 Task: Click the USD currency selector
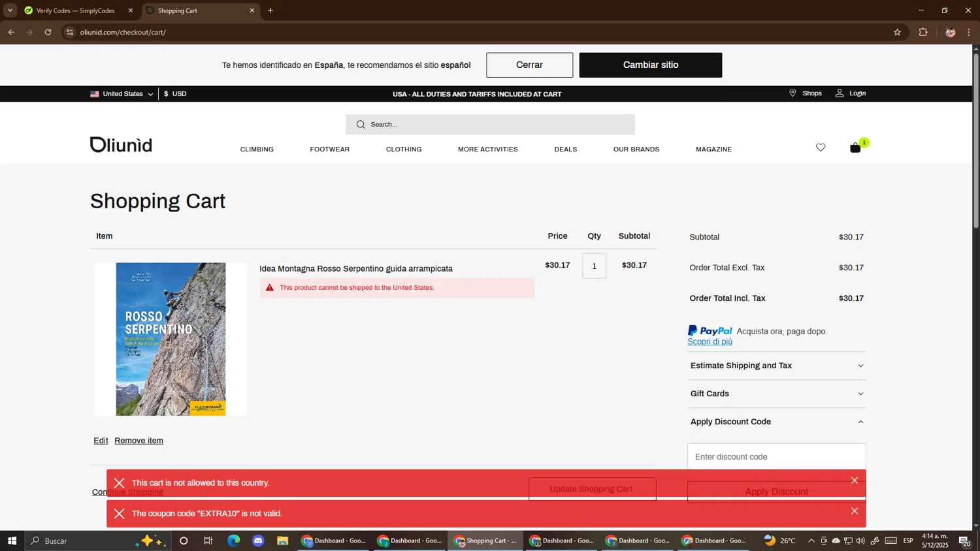point(175,94)
